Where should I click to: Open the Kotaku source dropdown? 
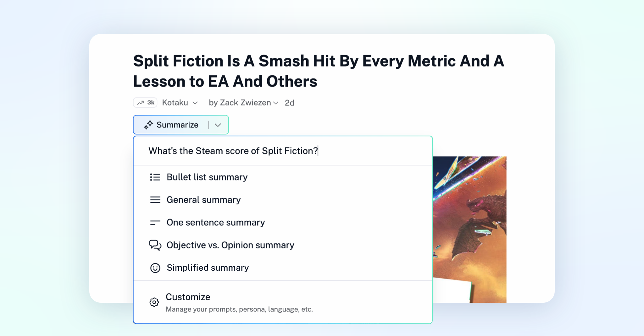pyautogui.click(x=195, y=103)
